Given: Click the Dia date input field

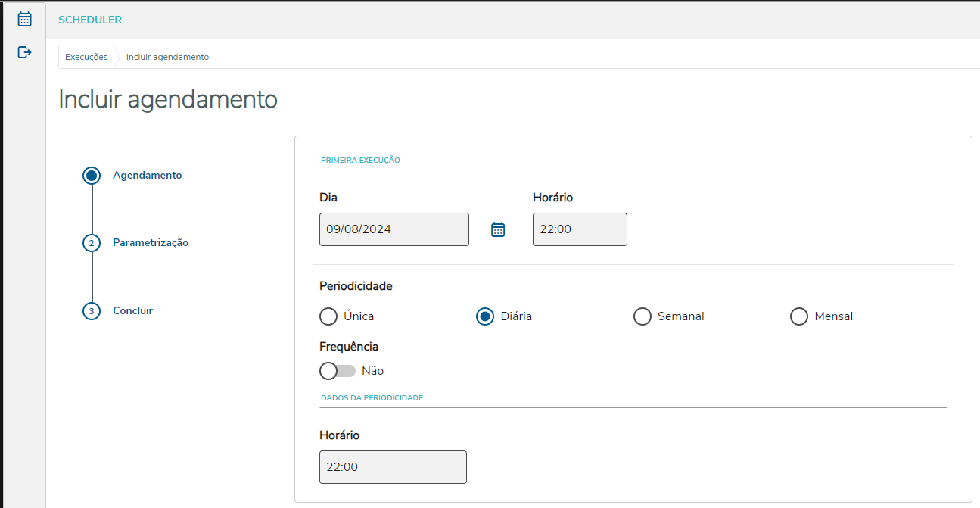Looking at the screenshot, I should pyautogui.click(x=394, y=229).
